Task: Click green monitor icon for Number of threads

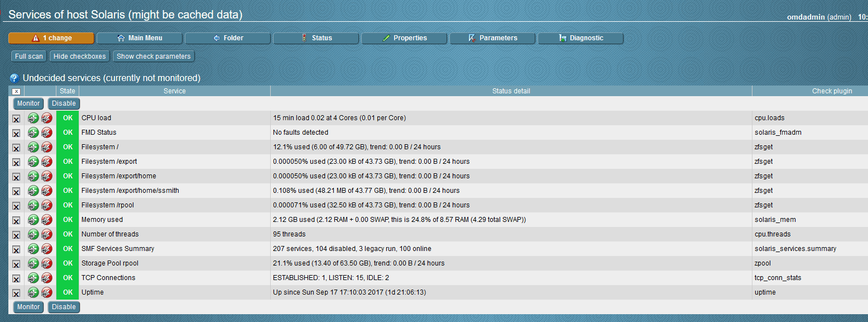Action: (x=33, y=234)
